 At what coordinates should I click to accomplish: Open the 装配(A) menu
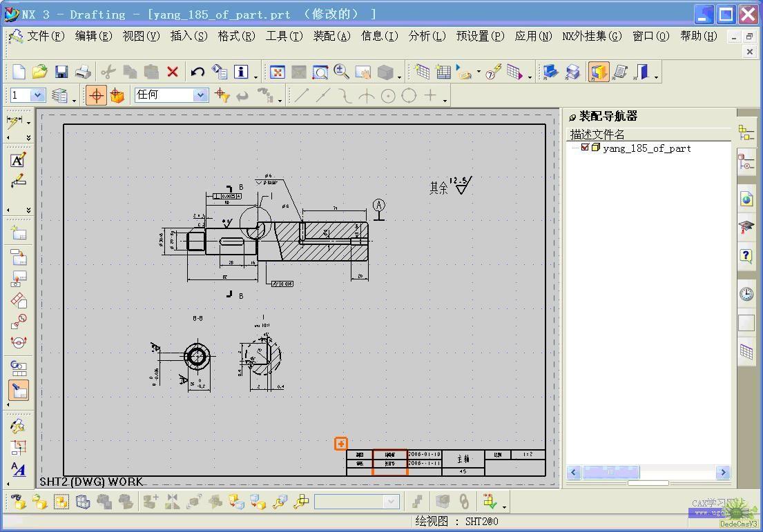tap(331, 36)
